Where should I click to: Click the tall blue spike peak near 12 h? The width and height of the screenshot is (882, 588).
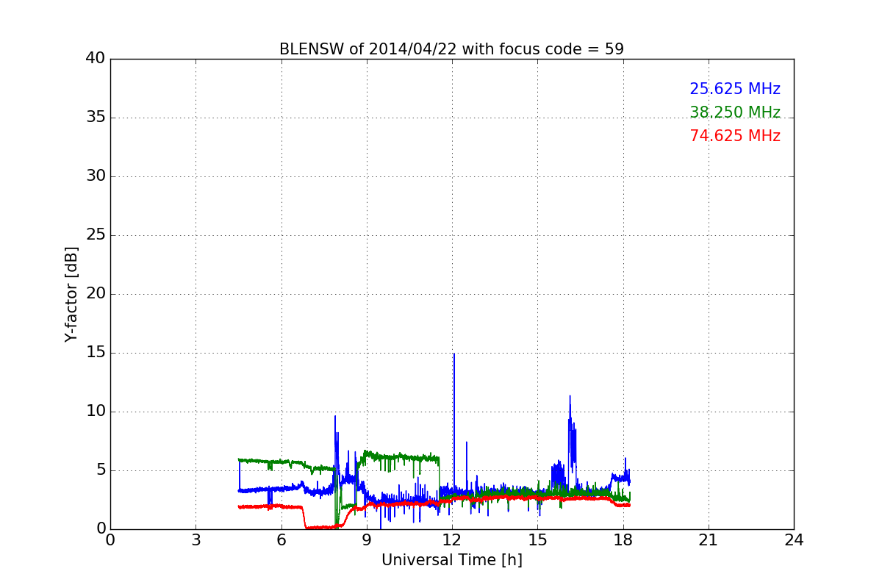click(x=453, y=354)
